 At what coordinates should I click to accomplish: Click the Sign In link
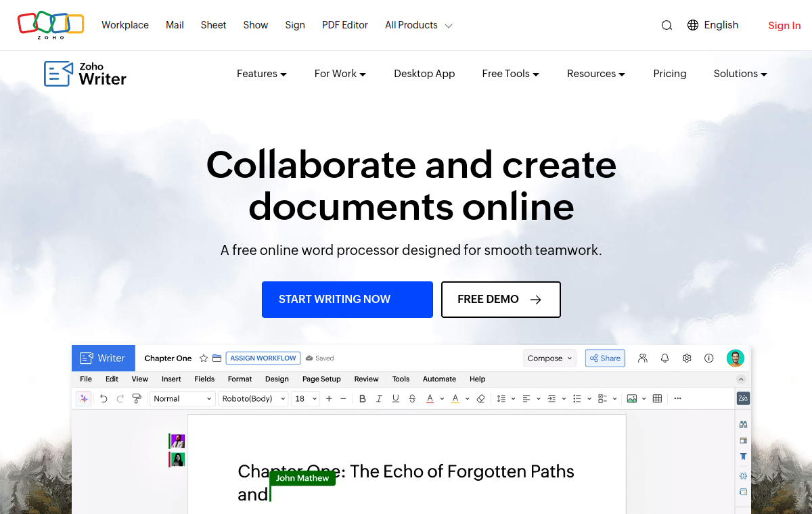tap(784, 26)
